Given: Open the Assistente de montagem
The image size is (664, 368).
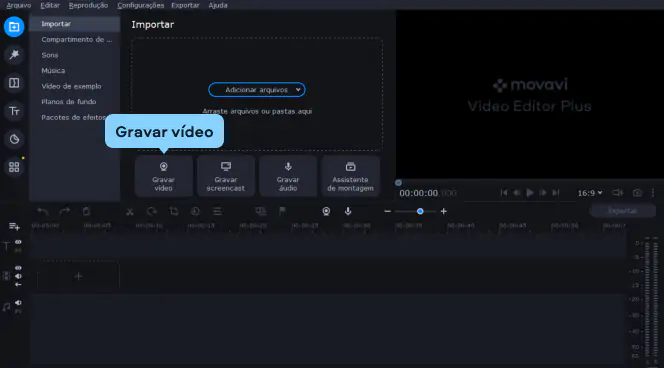Looking at the screenshot, I should click(x=350, y=176).
